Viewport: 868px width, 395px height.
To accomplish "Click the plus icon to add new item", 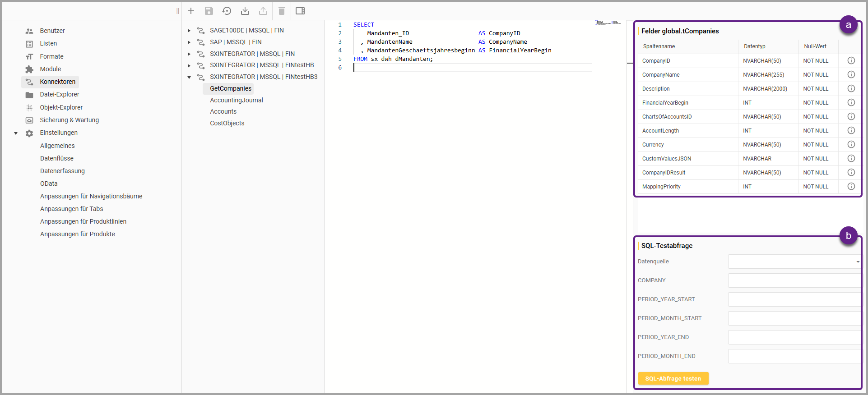I will point(191,11).
